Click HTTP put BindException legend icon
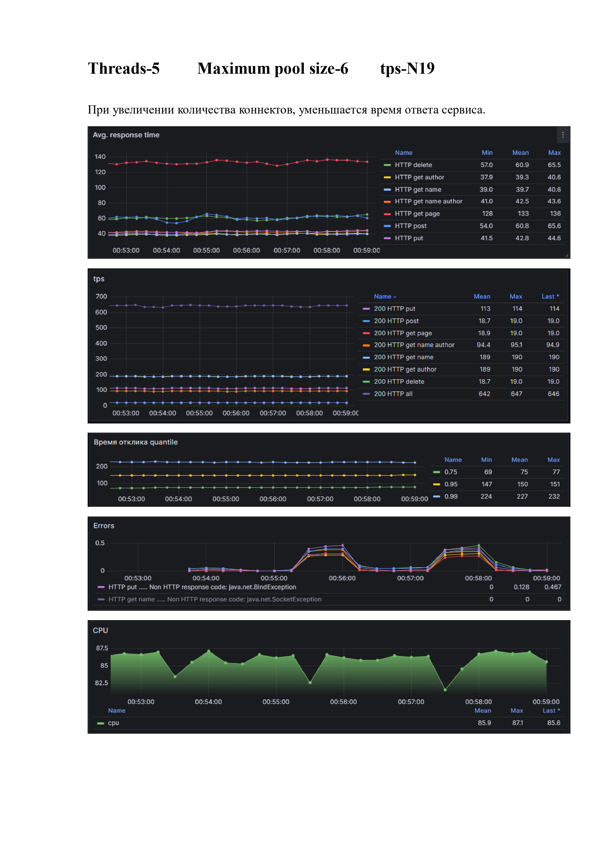This screenshot has width=614, height=868. coord(101,587)
